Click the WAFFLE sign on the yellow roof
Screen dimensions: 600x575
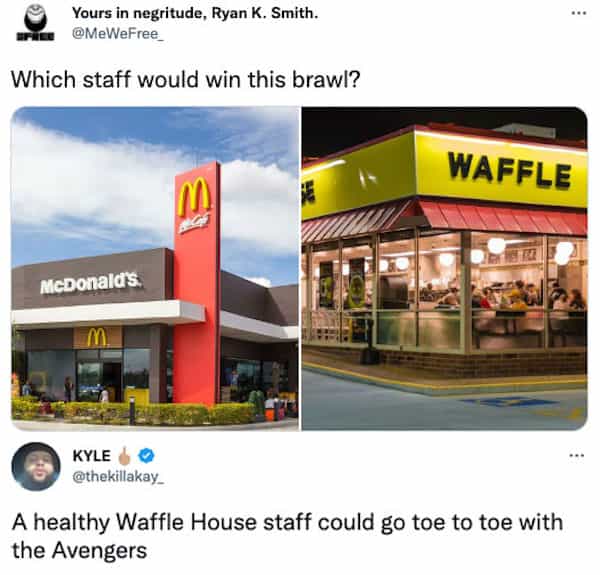[x=510, y=170]
